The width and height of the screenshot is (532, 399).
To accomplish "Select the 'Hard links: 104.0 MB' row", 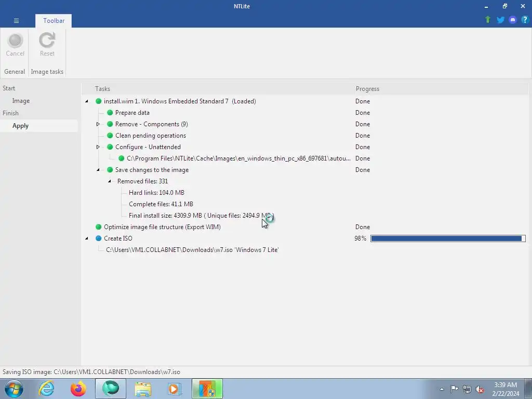I will [156, 193].
